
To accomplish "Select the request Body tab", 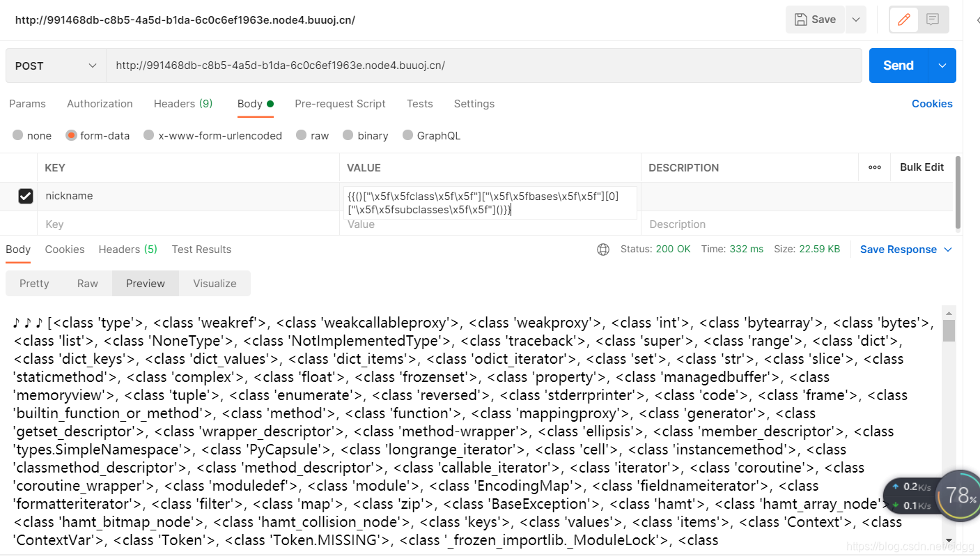I will [x=255, y=104].
